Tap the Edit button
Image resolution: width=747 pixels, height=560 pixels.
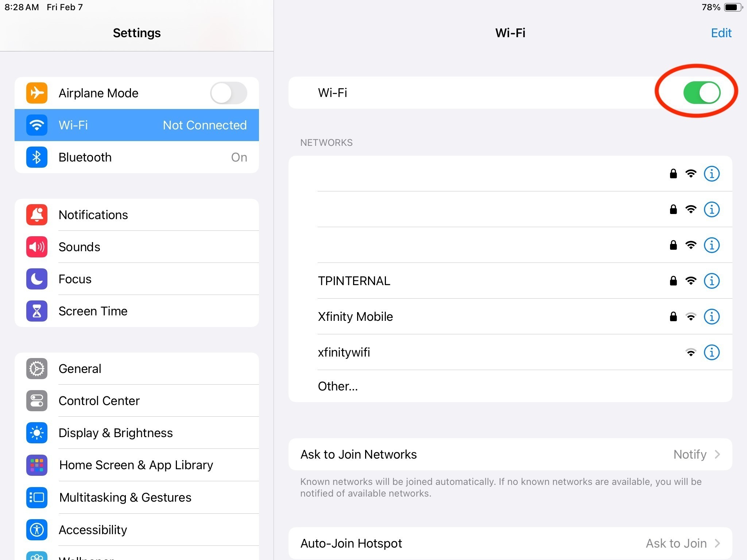click(x=721, y=33)
